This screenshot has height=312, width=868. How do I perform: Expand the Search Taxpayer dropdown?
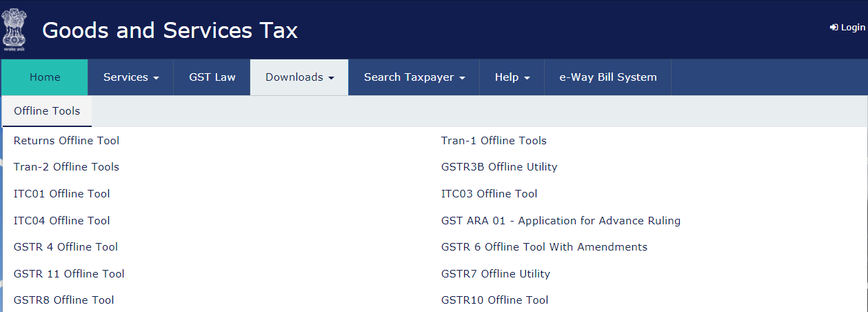point(414,77)
